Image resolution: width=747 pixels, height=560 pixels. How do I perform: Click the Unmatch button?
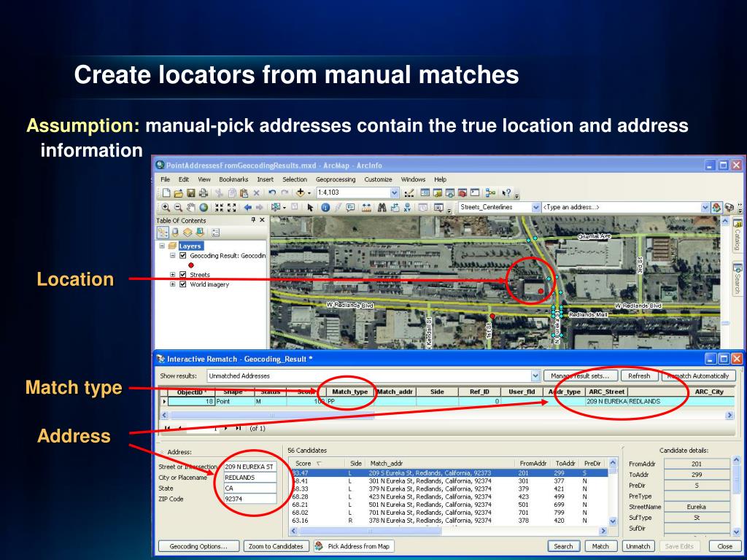(638, 546)
